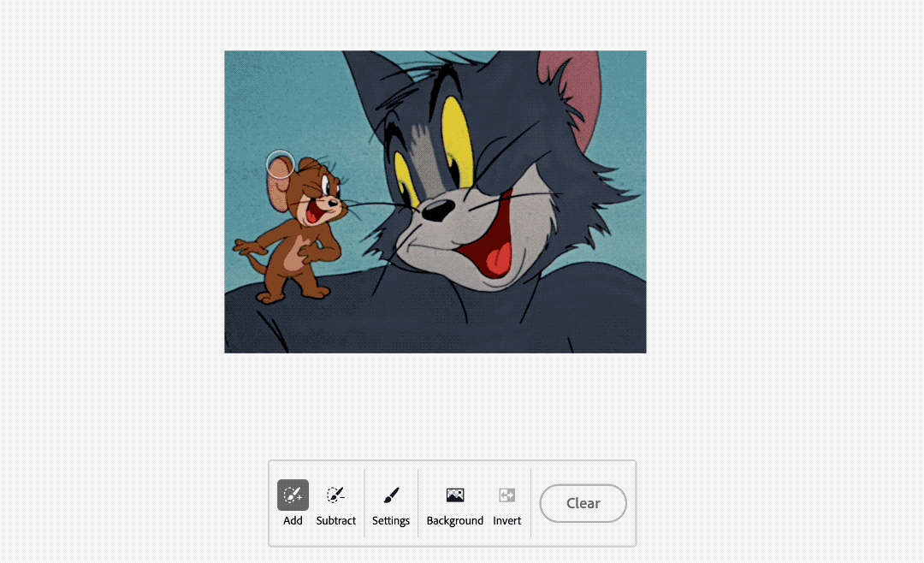
Task: Click the Invert selection icon
Action: pos(507,495)
